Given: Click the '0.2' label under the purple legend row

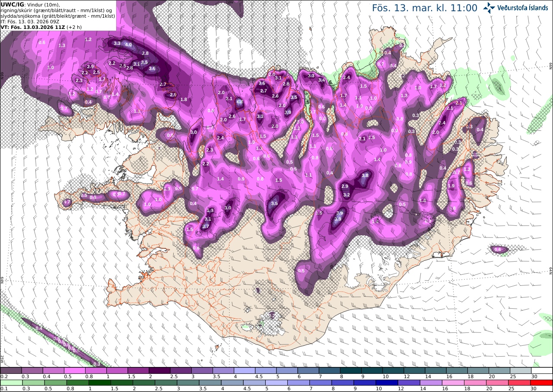Looking at the screenshot, I should (x=3, y=376).
